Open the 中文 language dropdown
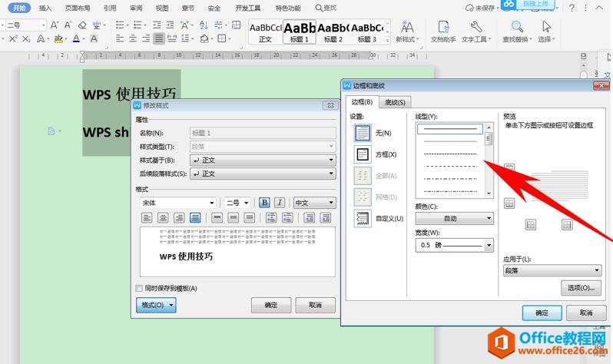 point(314,203)
